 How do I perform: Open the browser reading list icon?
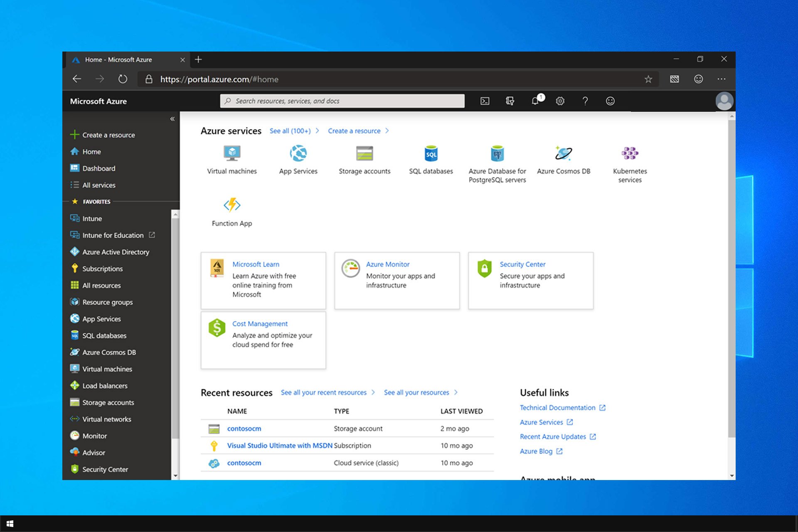[675, 79]
